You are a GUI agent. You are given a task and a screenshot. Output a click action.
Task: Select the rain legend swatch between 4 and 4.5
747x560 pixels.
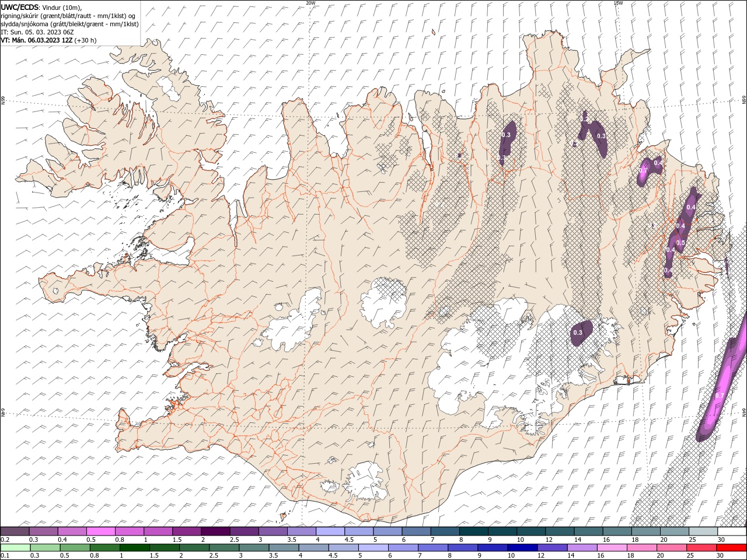pyautogui.click(x=313, y=547)
